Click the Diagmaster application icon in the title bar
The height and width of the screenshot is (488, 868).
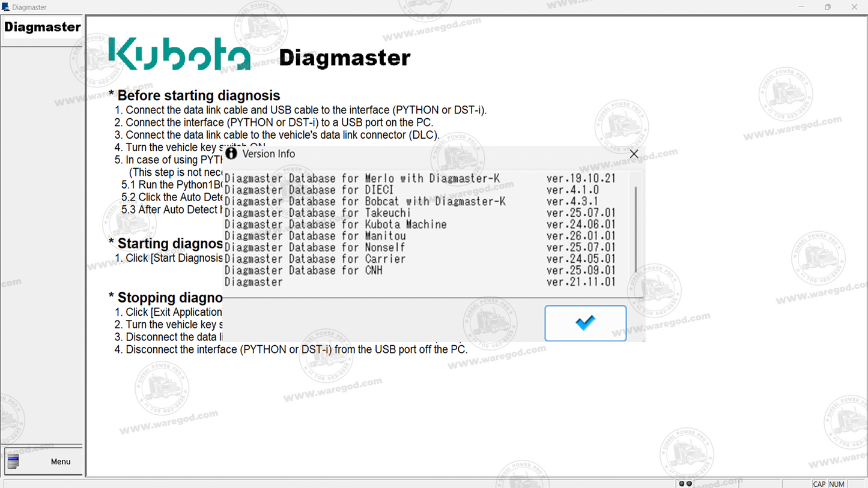[6, 7]
